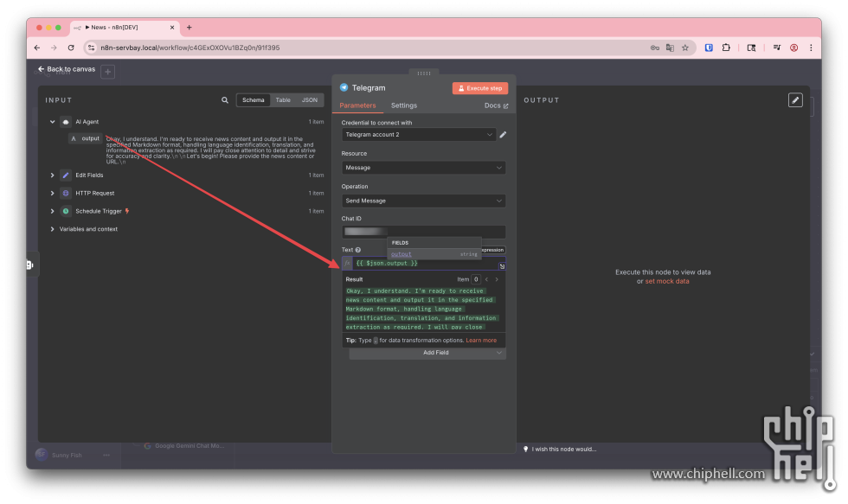Close the News - n8n[DEV] browser tab
Viewport: 848px width, 504px height.
point(172,28)
